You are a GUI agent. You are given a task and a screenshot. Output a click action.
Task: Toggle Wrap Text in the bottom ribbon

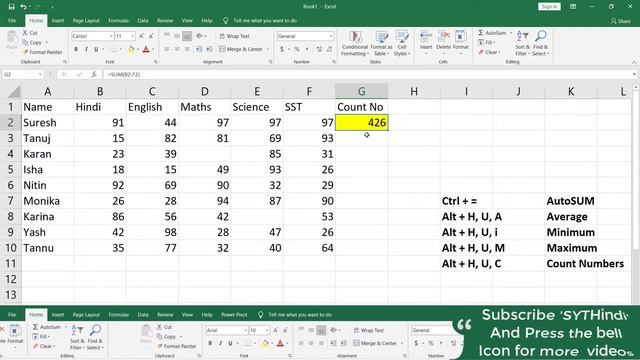pyautogui.click(x=369, y=330)
